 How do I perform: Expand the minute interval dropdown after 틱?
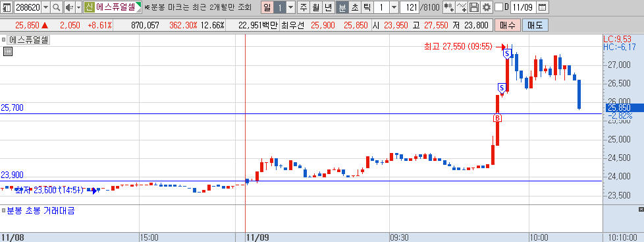pos(394,7)
